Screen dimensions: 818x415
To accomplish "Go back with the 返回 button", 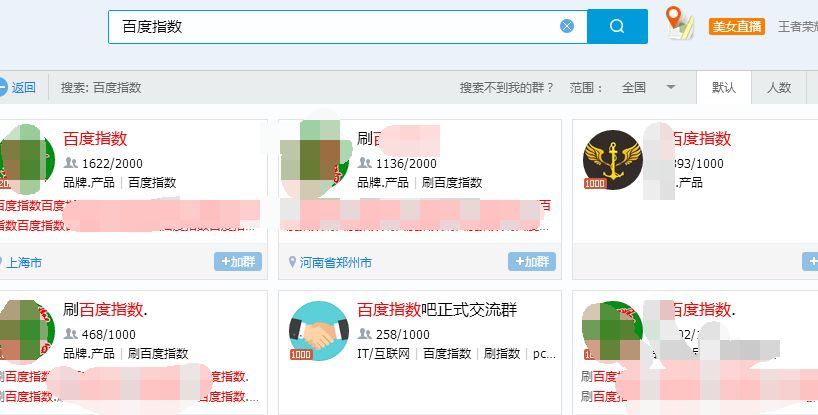I will tap(17, 88).
